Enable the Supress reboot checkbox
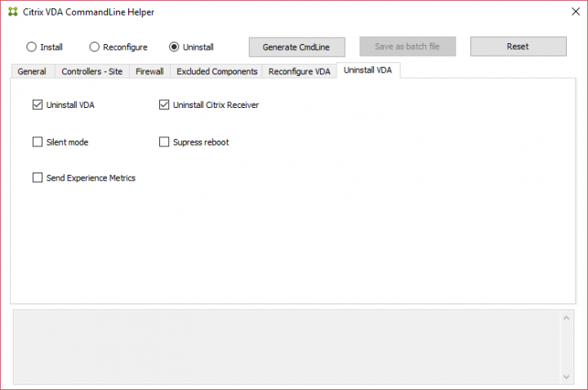Screen dimensions: 588x390 click(x=164, y=142)
